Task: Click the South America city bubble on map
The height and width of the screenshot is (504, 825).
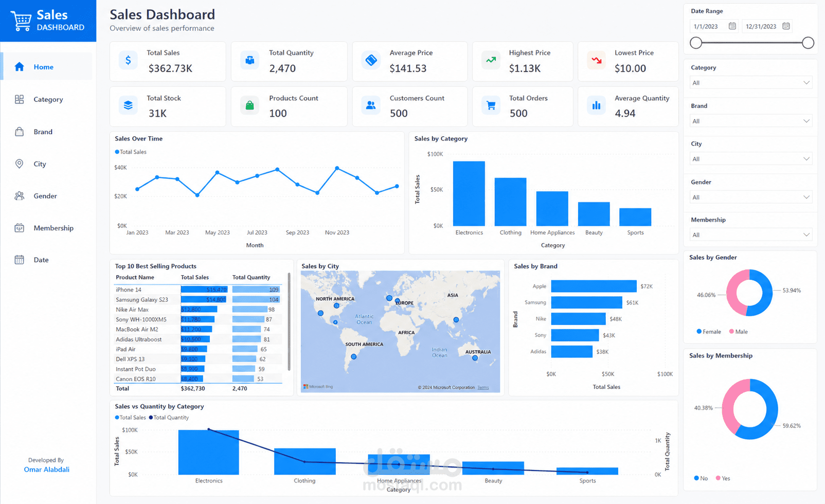Action: tap(353, 356)
